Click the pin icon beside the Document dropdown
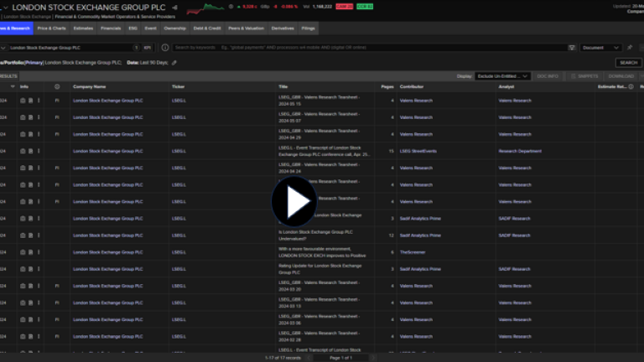The image size is (644, 362). click(x=630, y=48)
